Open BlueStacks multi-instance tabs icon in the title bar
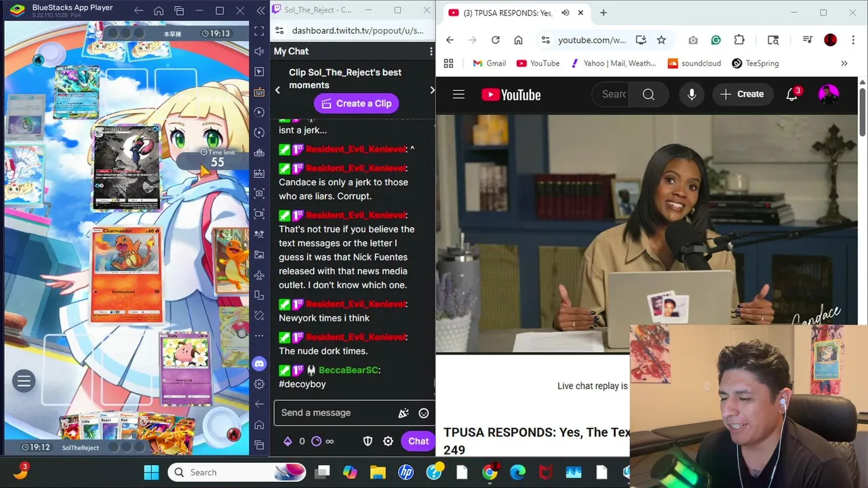The height and width of the screenshot is (488, 868). [x=179, y=11]
